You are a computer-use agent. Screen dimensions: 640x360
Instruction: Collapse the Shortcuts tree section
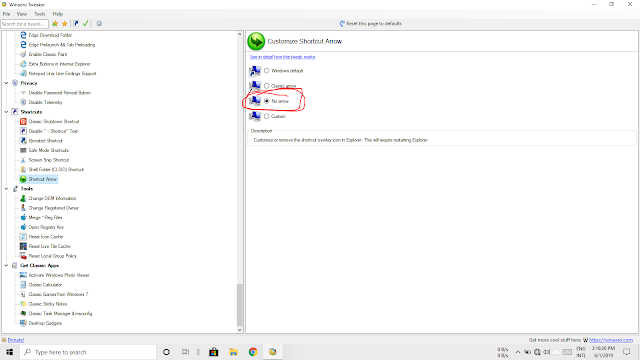click(7, 112)
